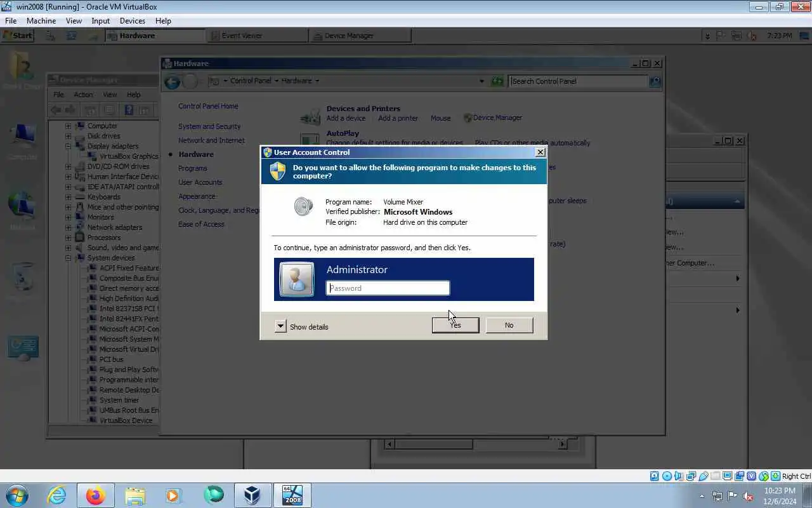
Task: Open VirtualBox Devices menu
Action: click(x=133, y=21)
